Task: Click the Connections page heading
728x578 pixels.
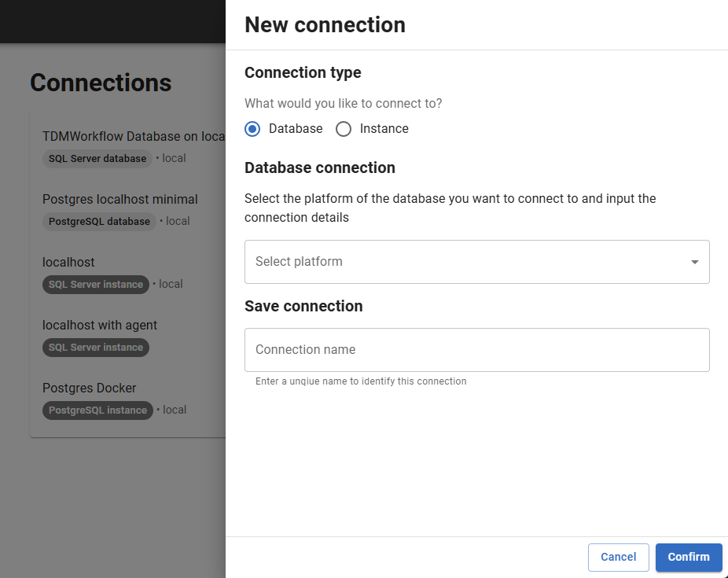Action: click(101, 83)
